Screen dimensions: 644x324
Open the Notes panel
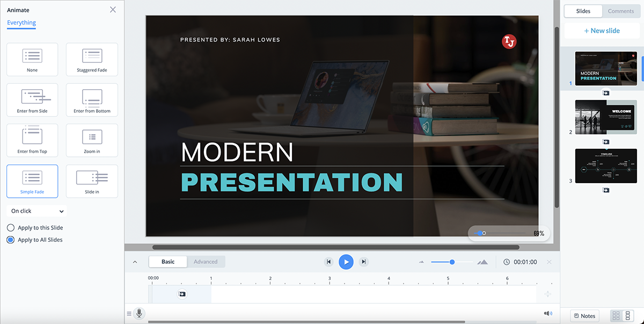coord(584,316)
